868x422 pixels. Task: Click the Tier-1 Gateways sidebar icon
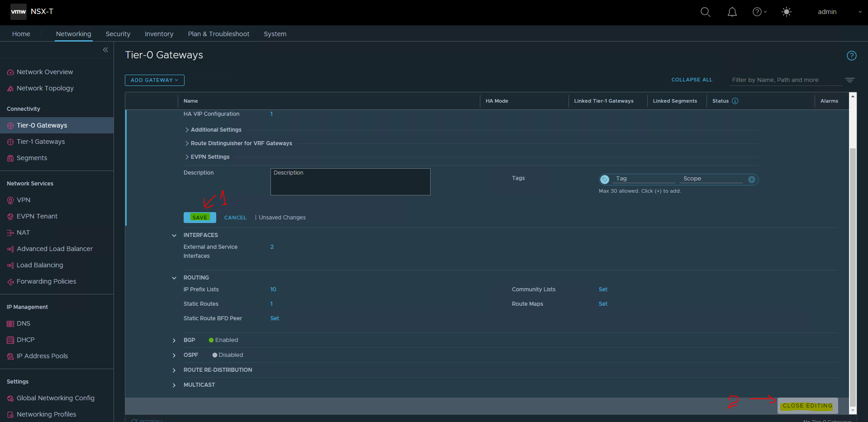click(10, 142)
